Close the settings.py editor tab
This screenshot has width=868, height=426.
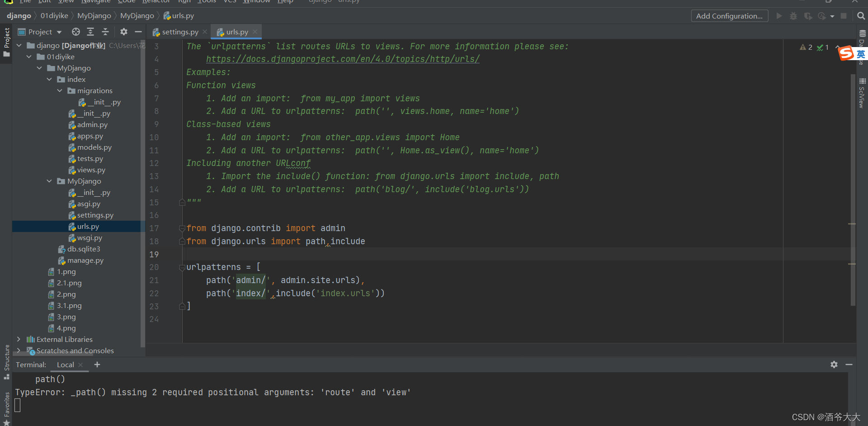205,32
